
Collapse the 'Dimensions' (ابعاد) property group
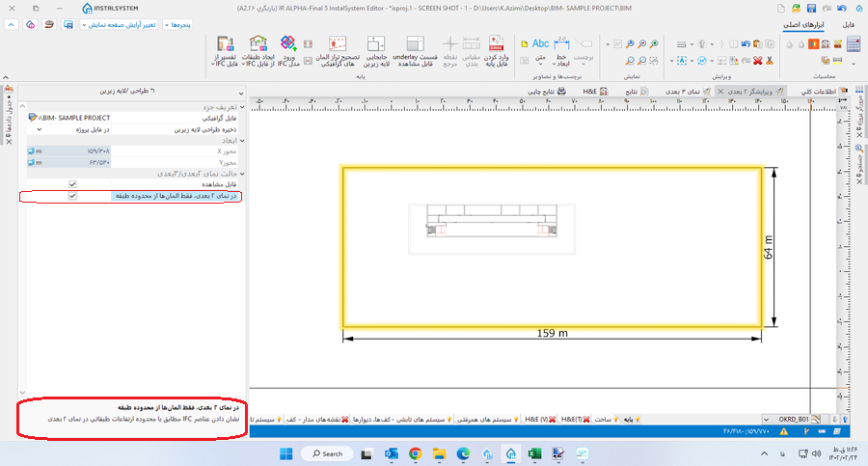coord(243,140)
